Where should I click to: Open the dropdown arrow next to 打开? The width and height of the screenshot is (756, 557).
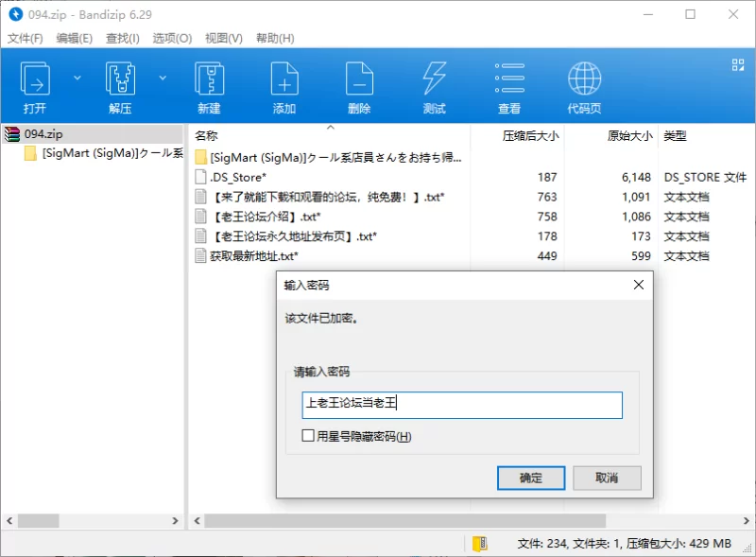pyautogui.click(x=77, y=78)
